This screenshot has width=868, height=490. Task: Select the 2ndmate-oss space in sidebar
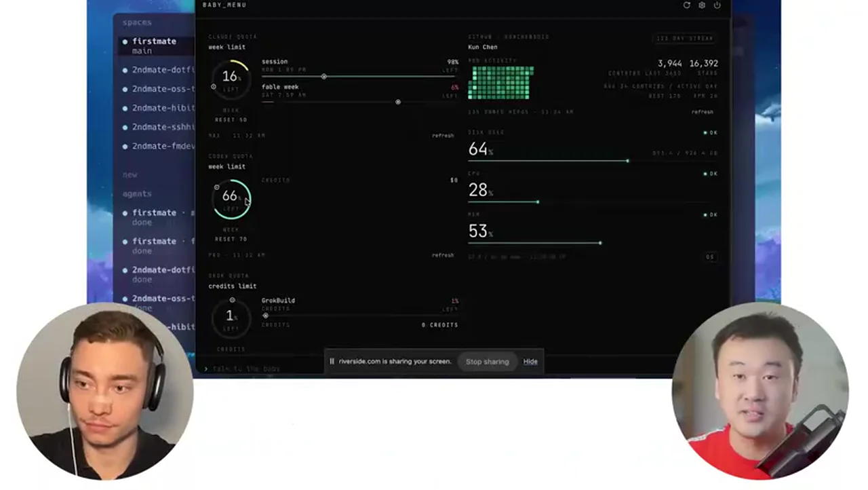[158, 89]
